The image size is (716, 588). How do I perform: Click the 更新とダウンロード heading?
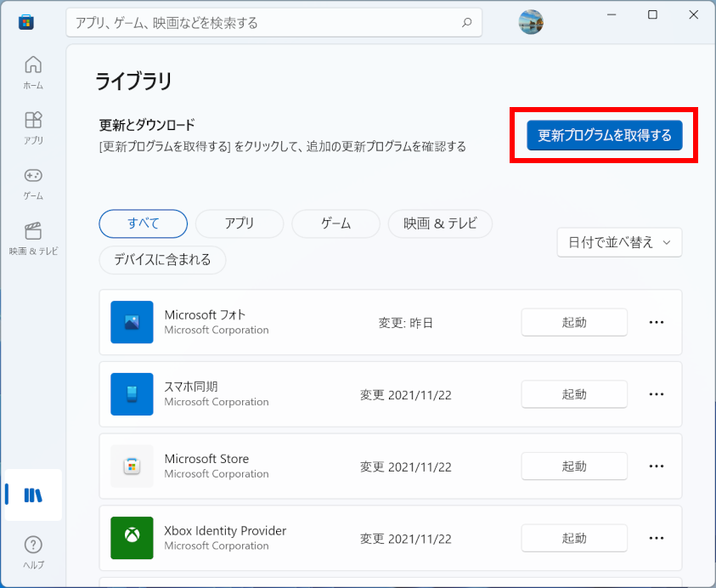pos(147,125)
